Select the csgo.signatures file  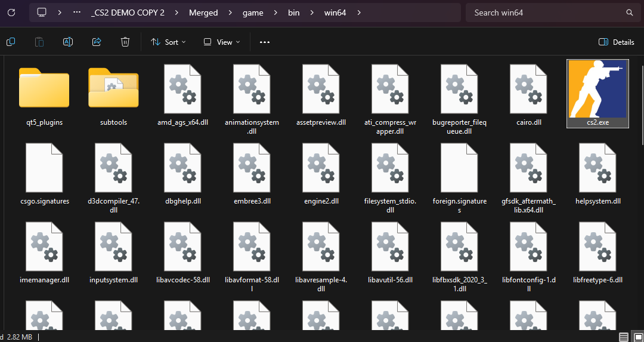tap(44, 175)
